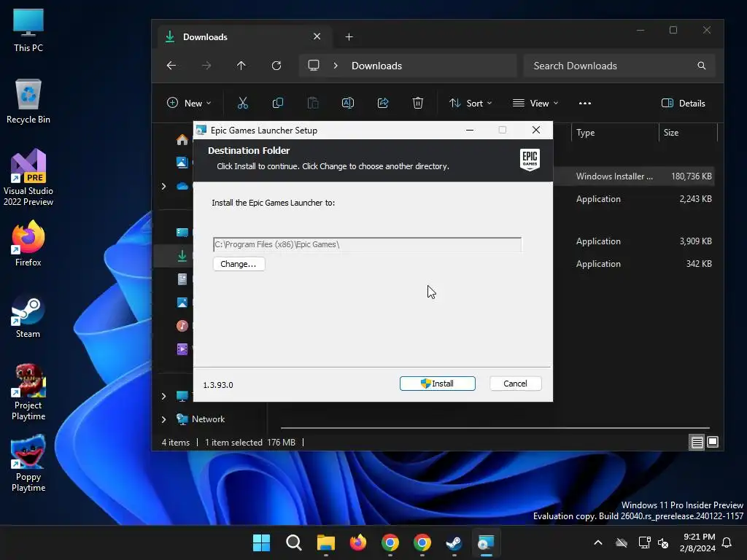
Task: Open This PC desktop icon
Action: pos(28,29)
